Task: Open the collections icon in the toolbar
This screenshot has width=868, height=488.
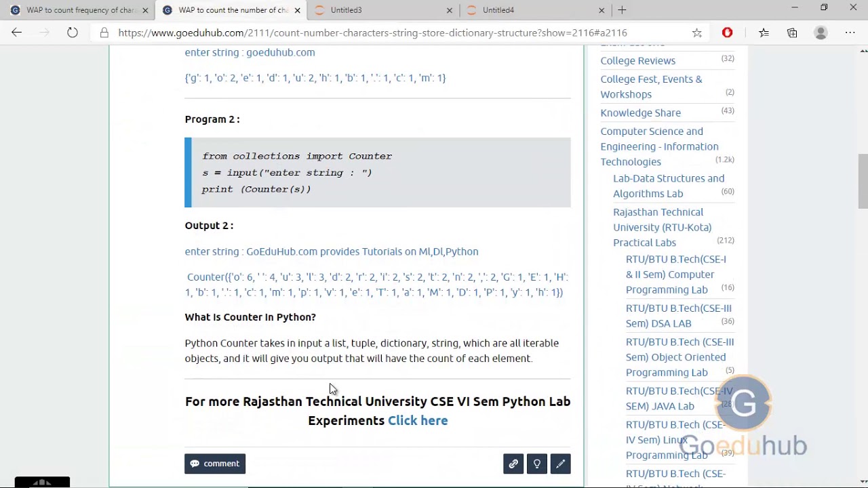Action: click(x=792, y=33)
